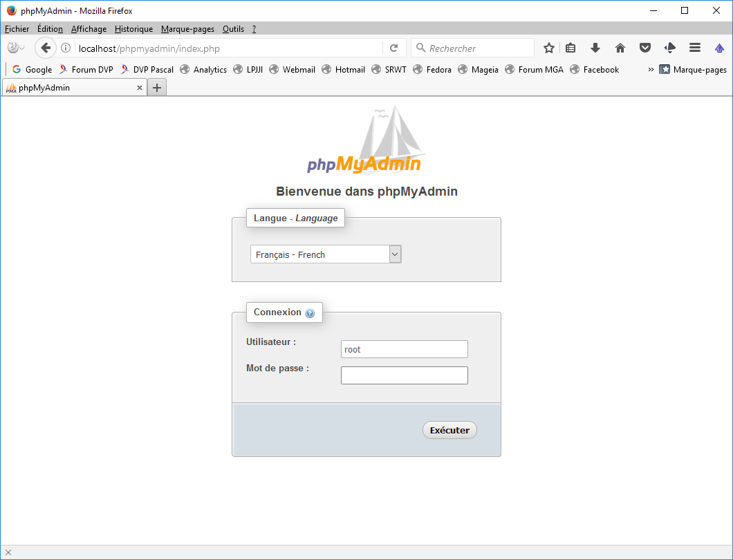Open the Marque-pages menu in the menu bar
Image resolution: width=733 pixels, height=560 pixels.
(x=187, y=29)
